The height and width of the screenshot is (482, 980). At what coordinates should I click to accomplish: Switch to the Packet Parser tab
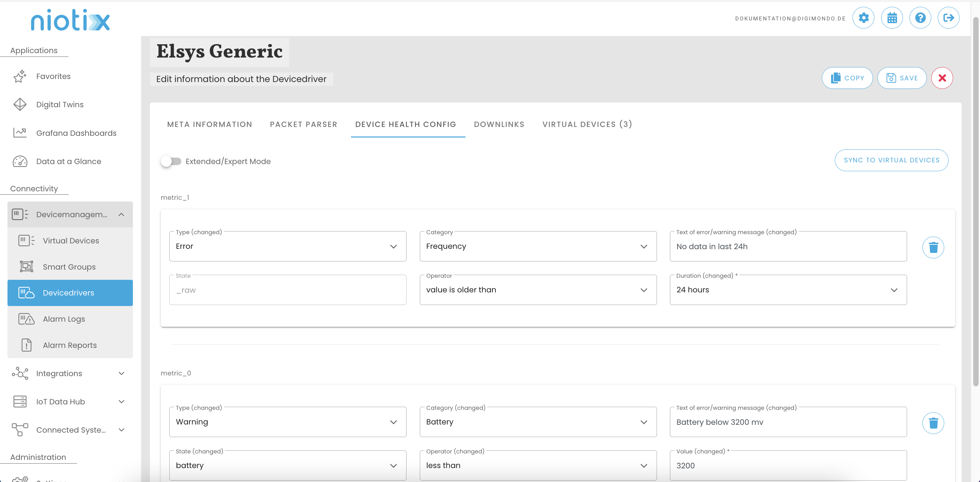pos(303,124)
